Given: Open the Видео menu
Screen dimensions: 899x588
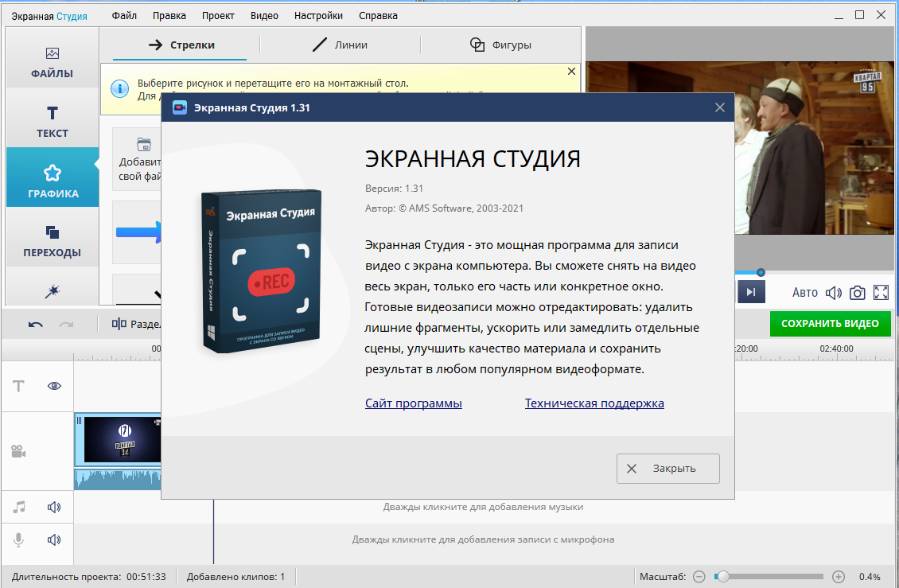Looking at the screenshot, I should (264, 15).
